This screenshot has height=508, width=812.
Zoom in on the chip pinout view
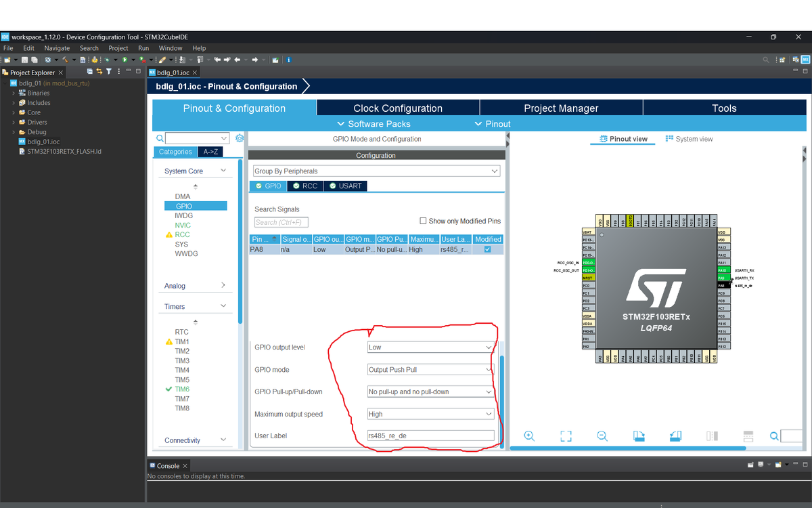[x=529, y=436]
